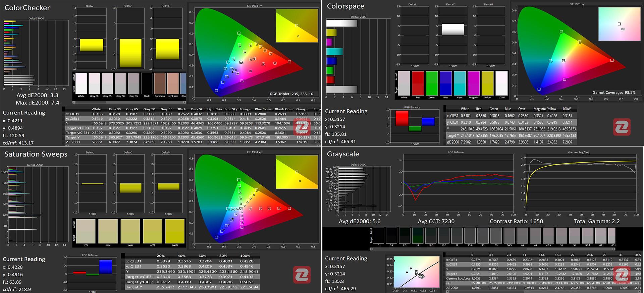This screenshot has height=293, width=644.
Task: Select the Yellow swatch in Colorspace panel
Action: [x=488, y=83]
